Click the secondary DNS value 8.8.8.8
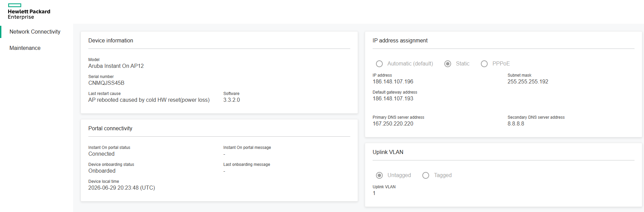Viewport: 644px width, 212px height. click(516, 124)
